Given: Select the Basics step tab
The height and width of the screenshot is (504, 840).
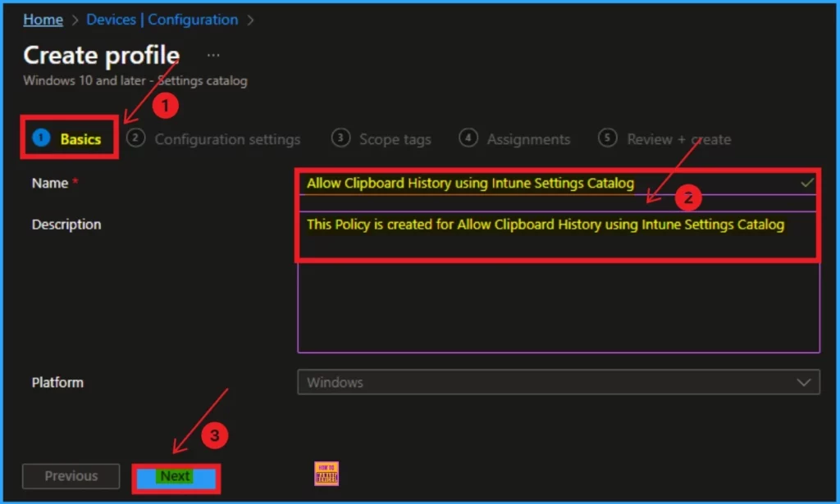Looking at the screenshot, I should [x=69, y=138].
